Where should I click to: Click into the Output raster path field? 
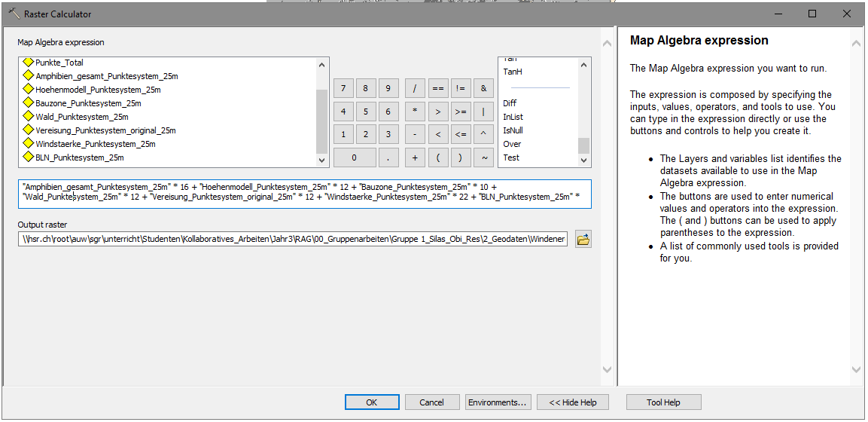pos(294,240)
